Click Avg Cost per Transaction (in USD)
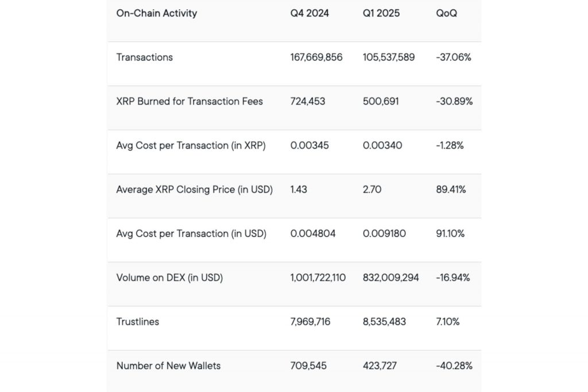Screen dimensions: 588x392 [x=191, y=234]
